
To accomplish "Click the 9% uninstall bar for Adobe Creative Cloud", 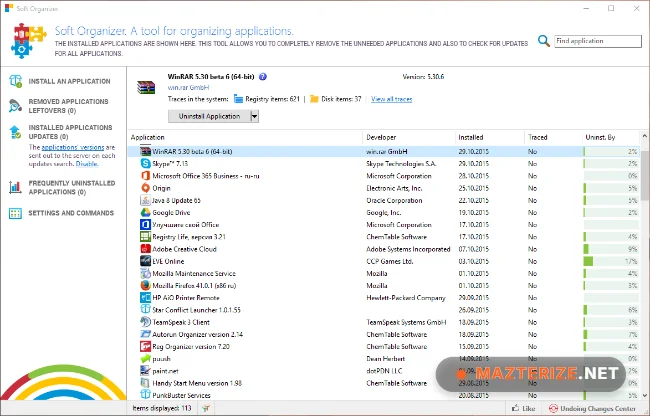I will 611,249.
